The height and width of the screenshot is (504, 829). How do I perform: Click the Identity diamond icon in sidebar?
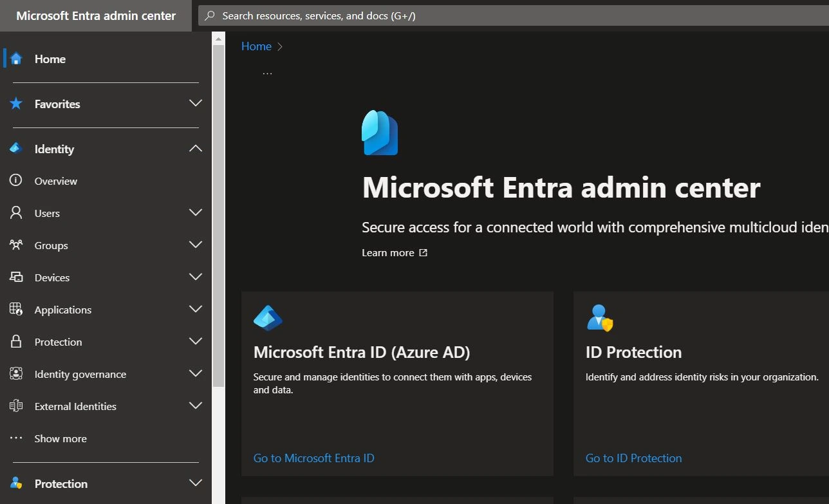pos(16,149)
